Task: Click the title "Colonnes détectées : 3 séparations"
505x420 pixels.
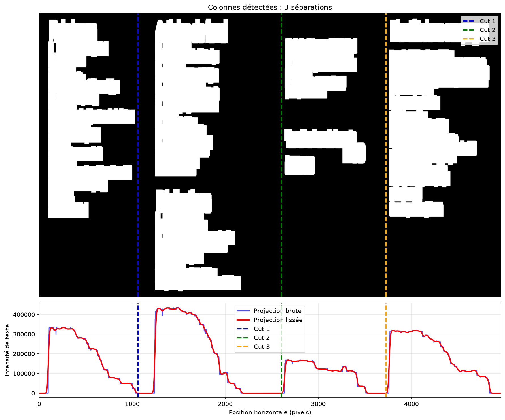Action: (x=270, y=7)
